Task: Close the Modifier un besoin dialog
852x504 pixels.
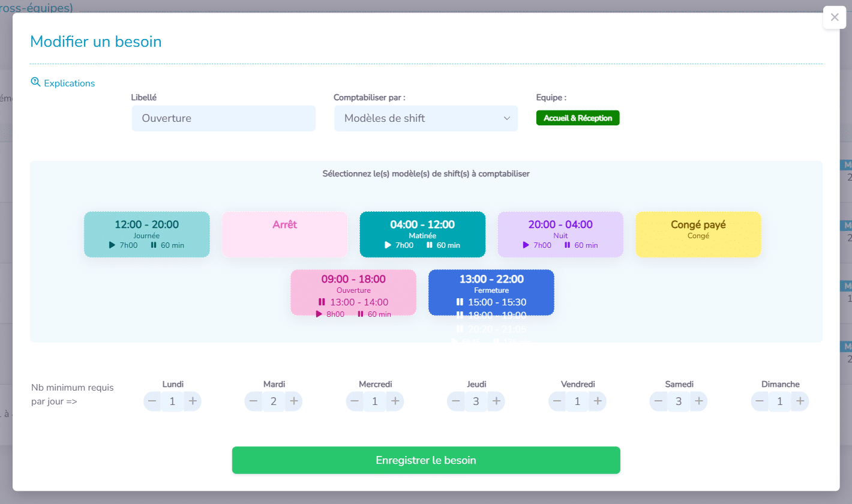Action: (835, 17)
